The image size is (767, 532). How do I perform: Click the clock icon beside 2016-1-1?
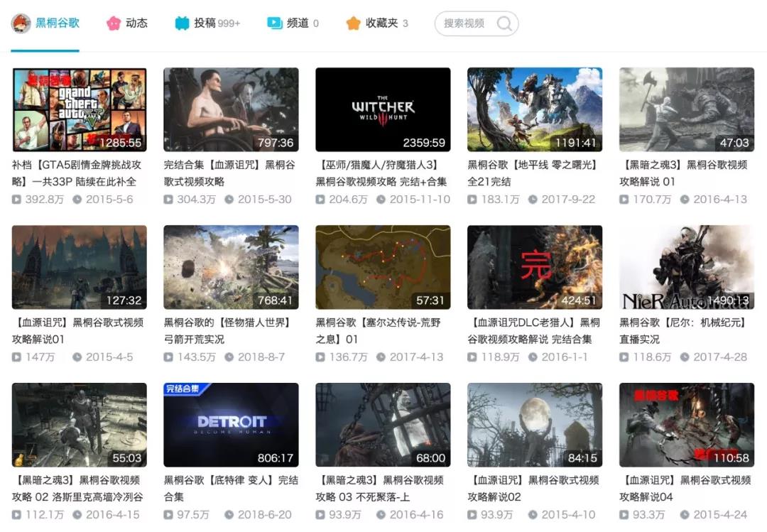533,357
